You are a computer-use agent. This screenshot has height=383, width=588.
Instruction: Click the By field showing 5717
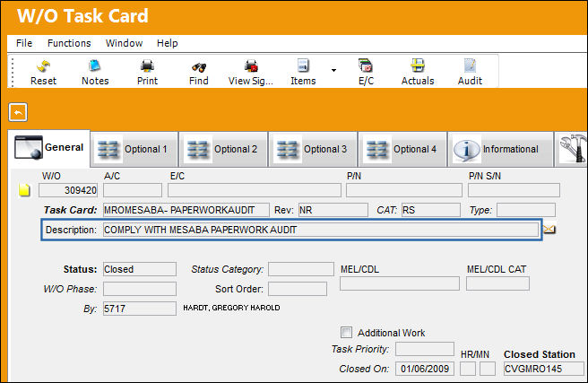tap(140, 309)
